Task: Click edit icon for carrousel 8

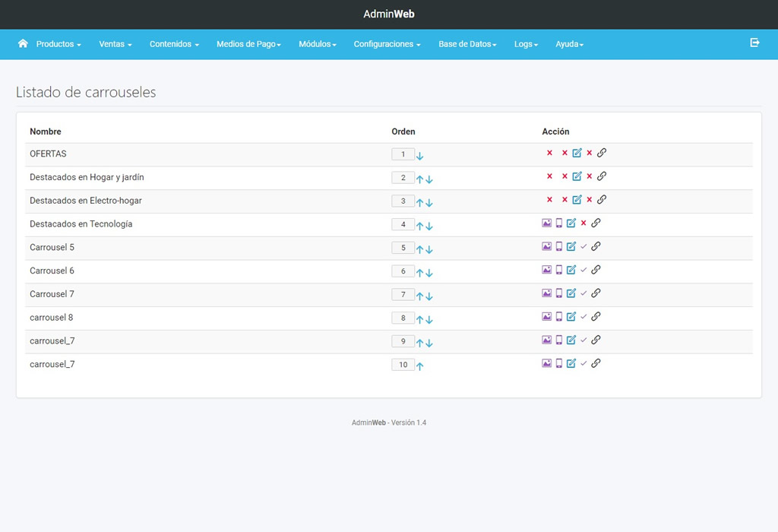Action: tap(571, 317)
